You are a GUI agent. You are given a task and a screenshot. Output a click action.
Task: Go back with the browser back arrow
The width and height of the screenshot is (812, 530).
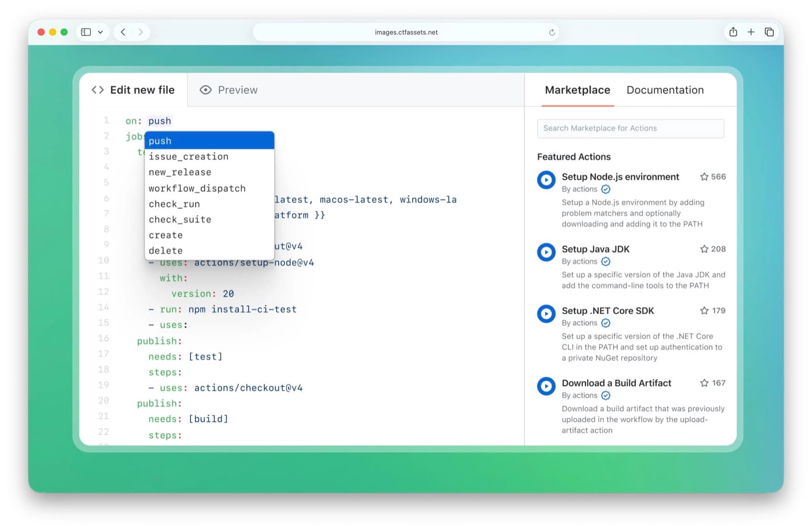(x=123, y=32)
